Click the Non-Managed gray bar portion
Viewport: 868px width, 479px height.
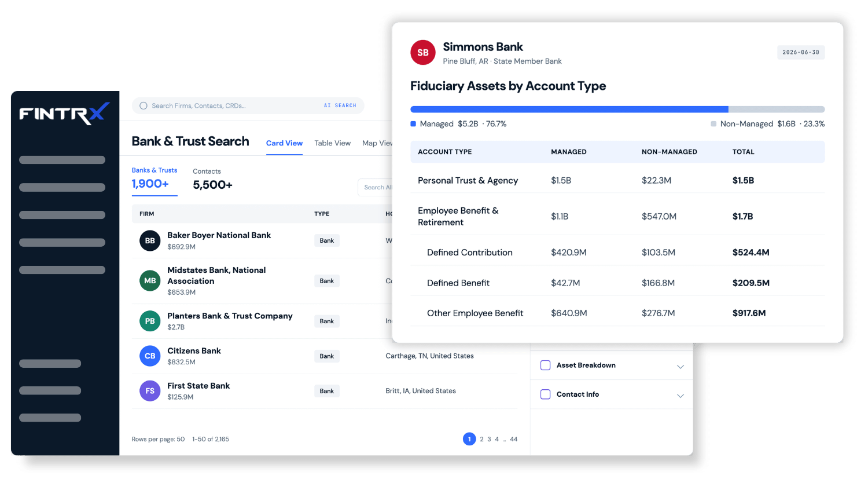click(x=777, y=109)
